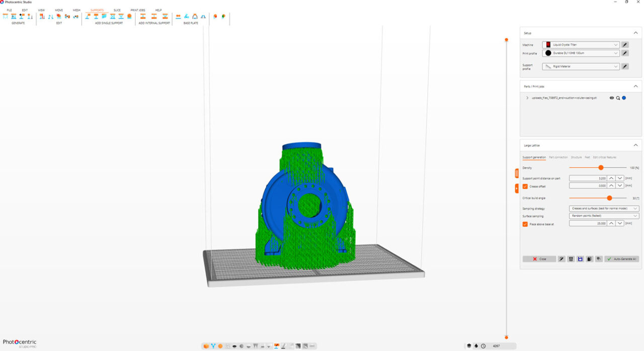Open the SLICE menu
This screenshot has height=351, width=644.
pos(117,10)
